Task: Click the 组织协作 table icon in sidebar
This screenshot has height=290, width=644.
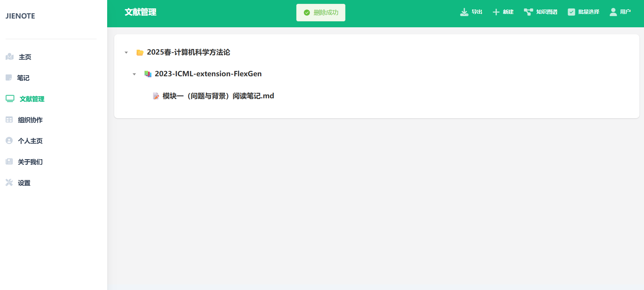Action: [x=9, y=120]
